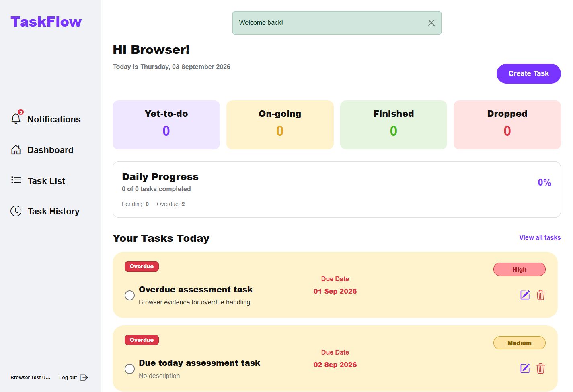Delete the Overdue assessment task
The width and height of the screenshot is (573, 392).
pos(540,295)
